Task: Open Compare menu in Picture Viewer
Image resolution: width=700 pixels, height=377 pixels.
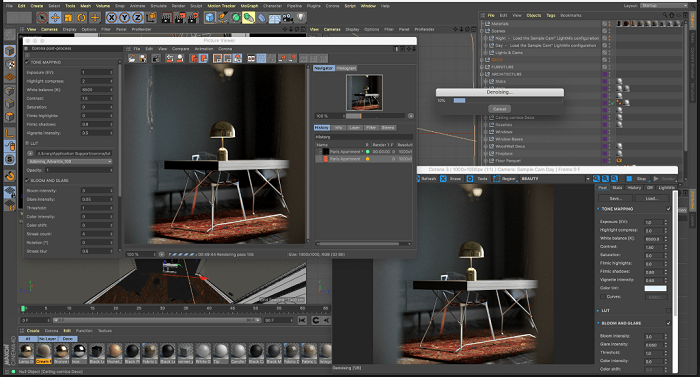Action: 180,49
